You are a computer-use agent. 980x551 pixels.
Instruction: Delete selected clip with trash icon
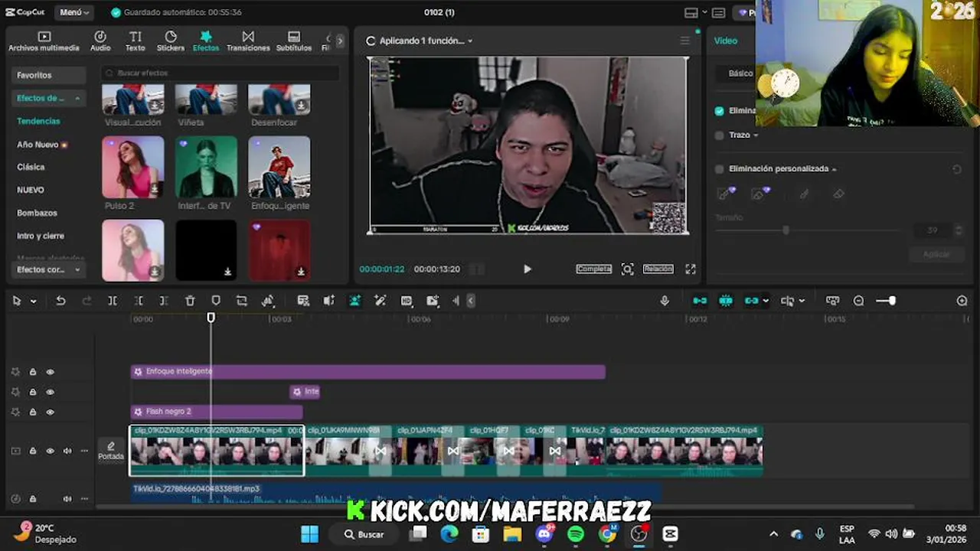pyautogui.click(x=190, y=301)
